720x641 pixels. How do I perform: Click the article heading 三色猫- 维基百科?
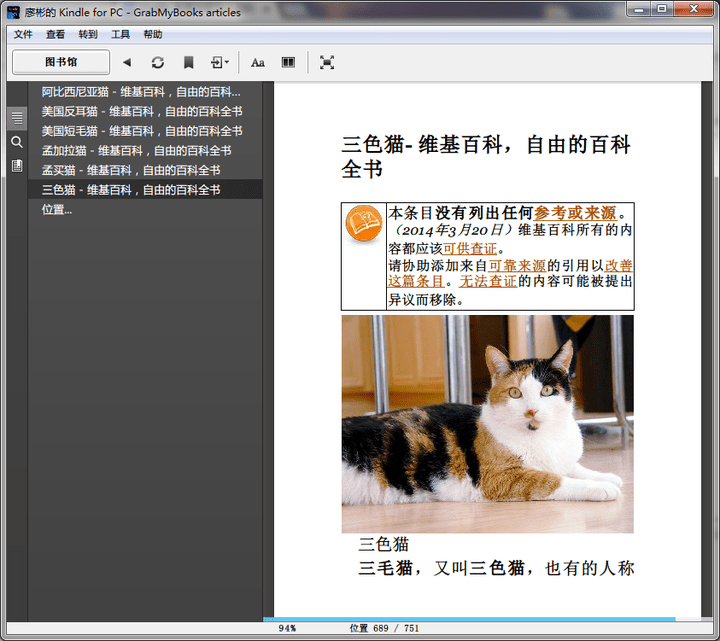[x=485, y=156]
